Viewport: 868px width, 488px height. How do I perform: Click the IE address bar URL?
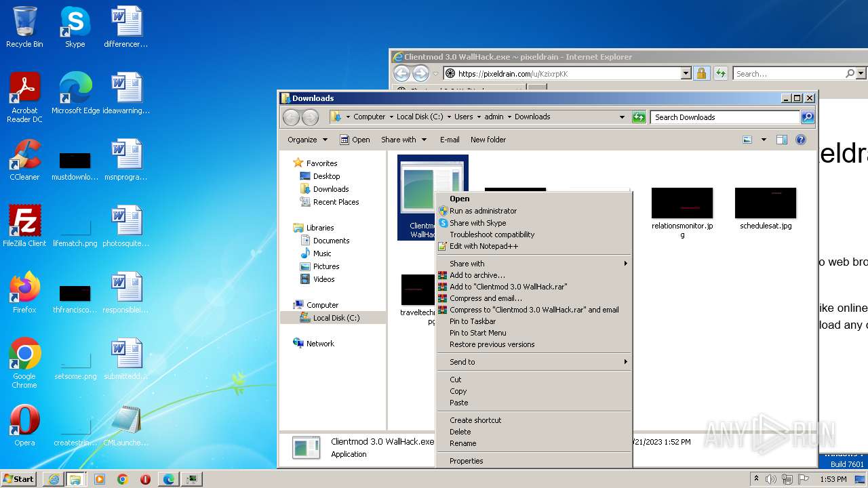tap(513, 74)
